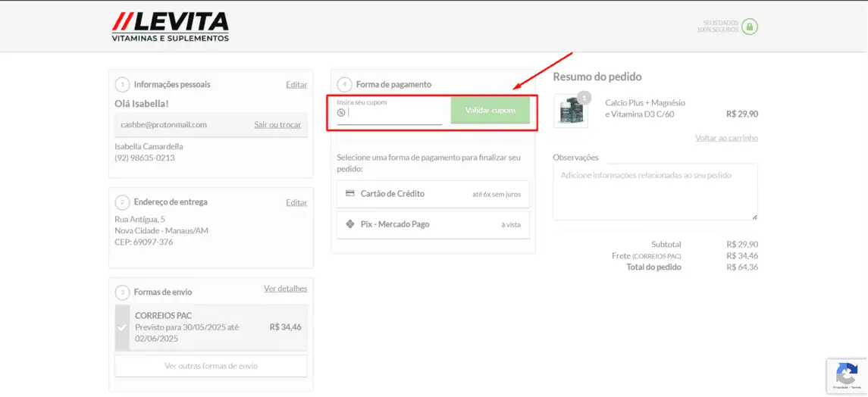Click the Frete value R$ 34,46 in summary
This screenshot has height=397, width=868.
click(x=742, y=255)
